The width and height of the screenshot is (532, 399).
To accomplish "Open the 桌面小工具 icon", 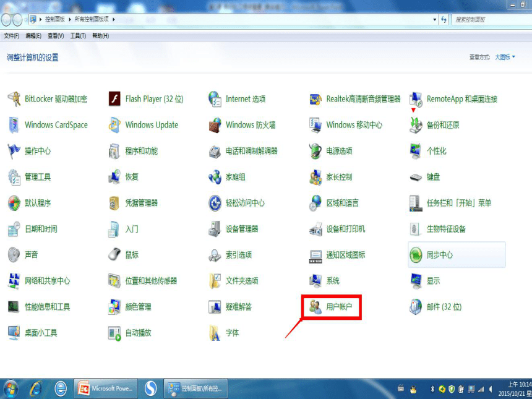I will [x=14, y=333].
